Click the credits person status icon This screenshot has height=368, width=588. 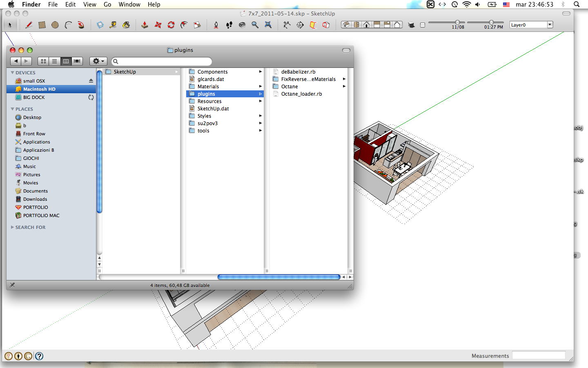pyautogui.click(x=18, y=356)
